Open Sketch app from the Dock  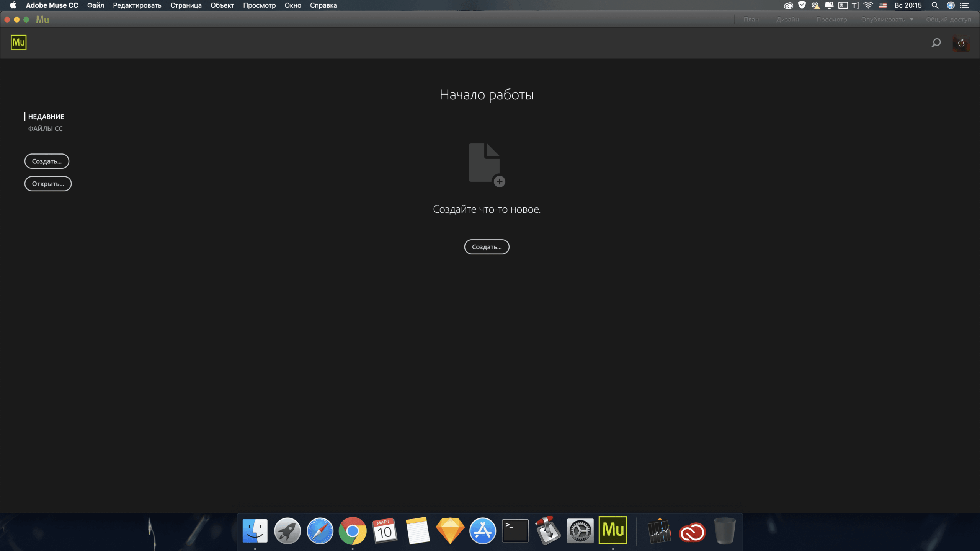(x=450, y=531)
